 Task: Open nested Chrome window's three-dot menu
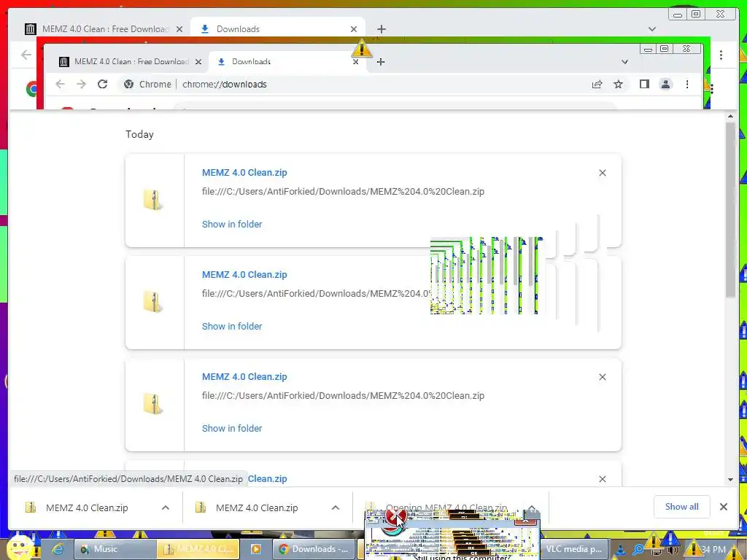tap(687, 85)
